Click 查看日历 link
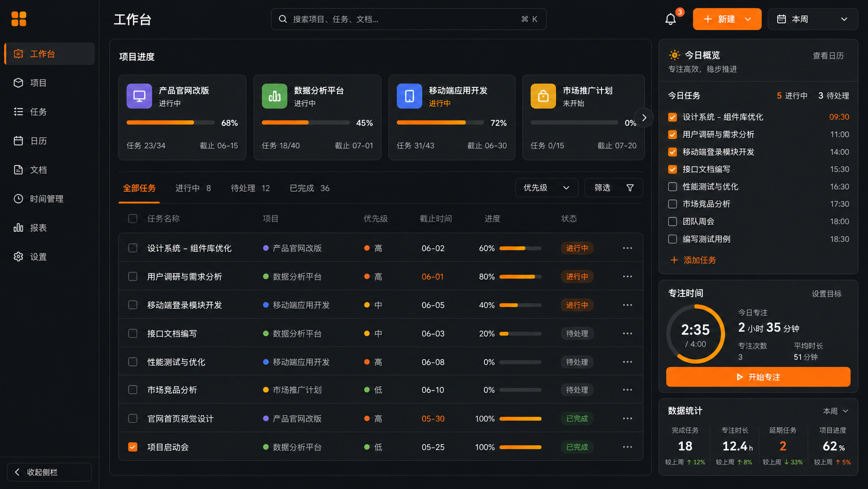868x489 pixels. coord(828,56)
